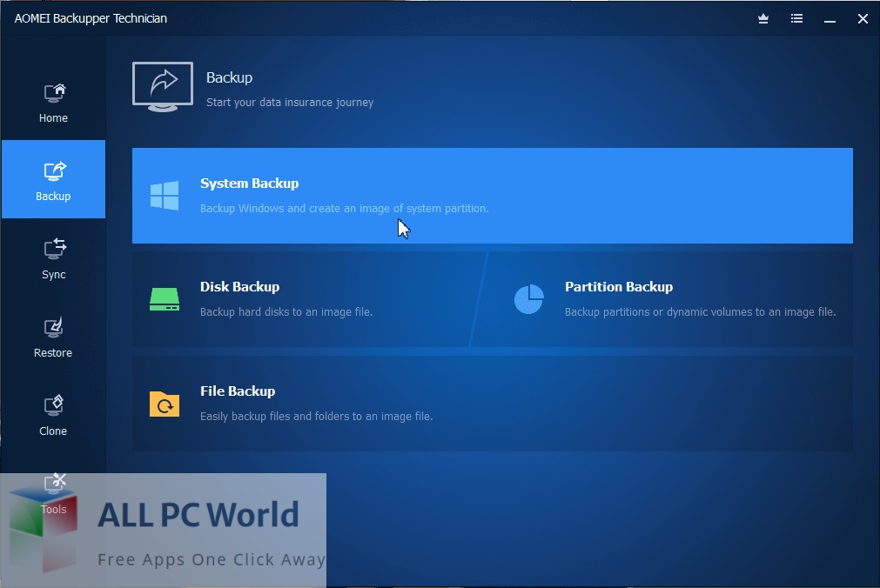880x588 pixels.
Task: Open the Clone sidebar icon
Action: click(54, 405)
